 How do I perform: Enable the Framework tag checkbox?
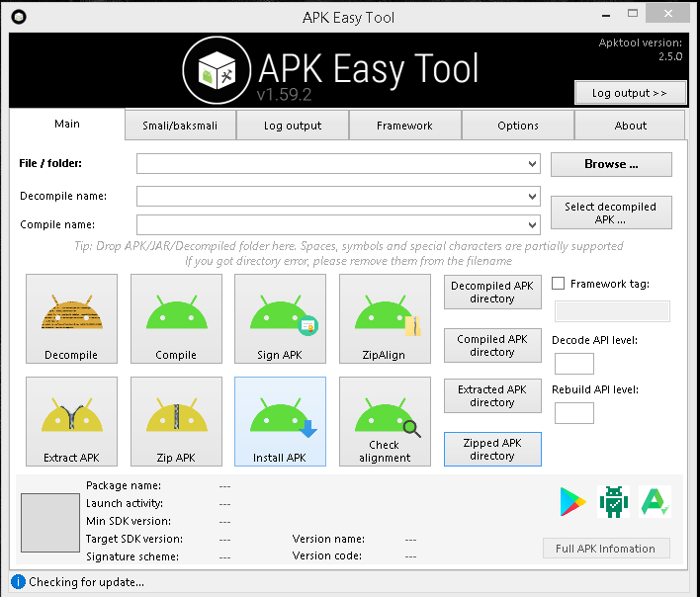point(558,284)
